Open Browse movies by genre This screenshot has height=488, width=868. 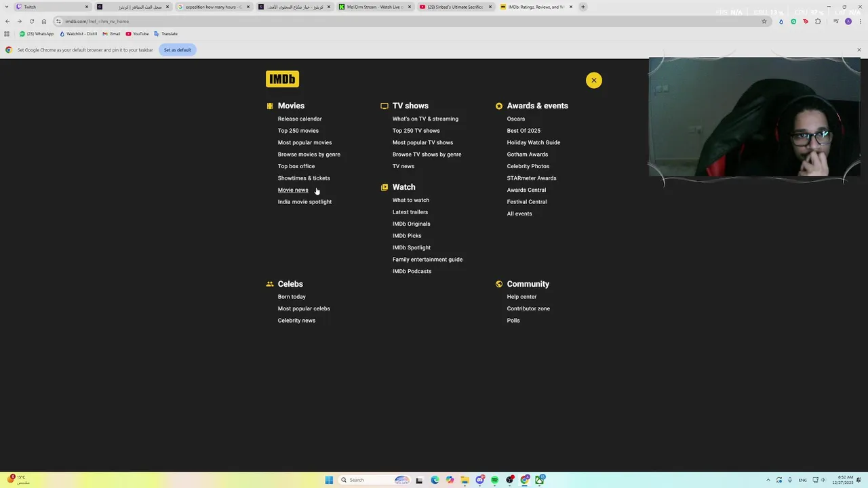point(309,155)
